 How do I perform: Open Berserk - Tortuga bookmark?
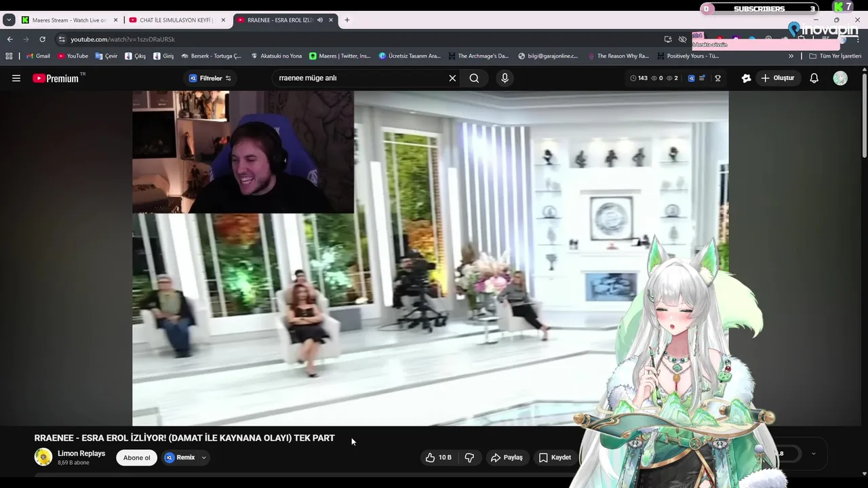coord(211,56)
